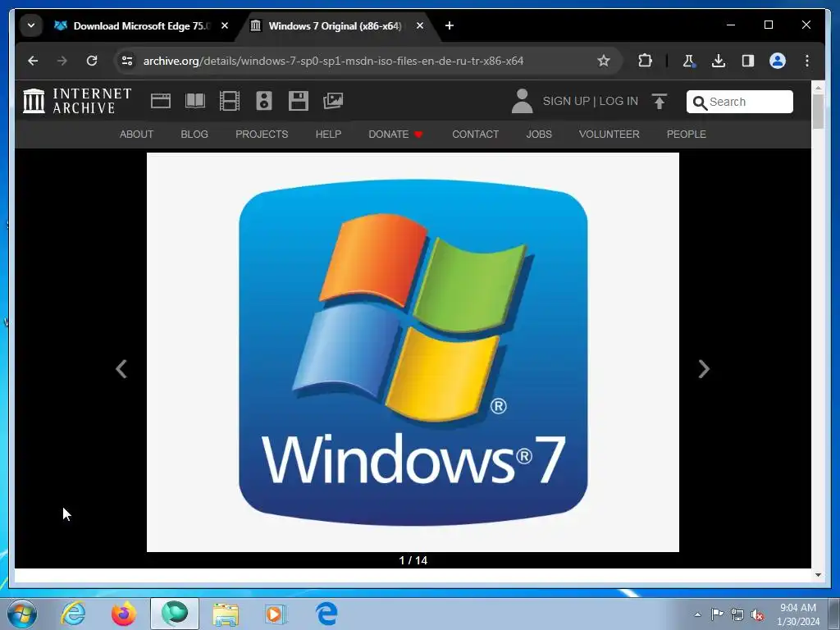Show previous carousel image
Screen dimensions: 840x630
(121, 368)
